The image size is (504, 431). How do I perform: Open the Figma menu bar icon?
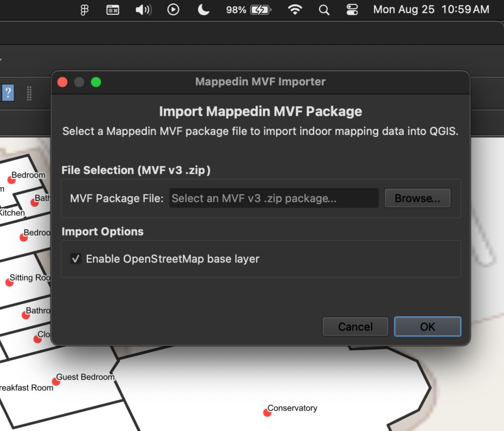click(x=84, y=10)
